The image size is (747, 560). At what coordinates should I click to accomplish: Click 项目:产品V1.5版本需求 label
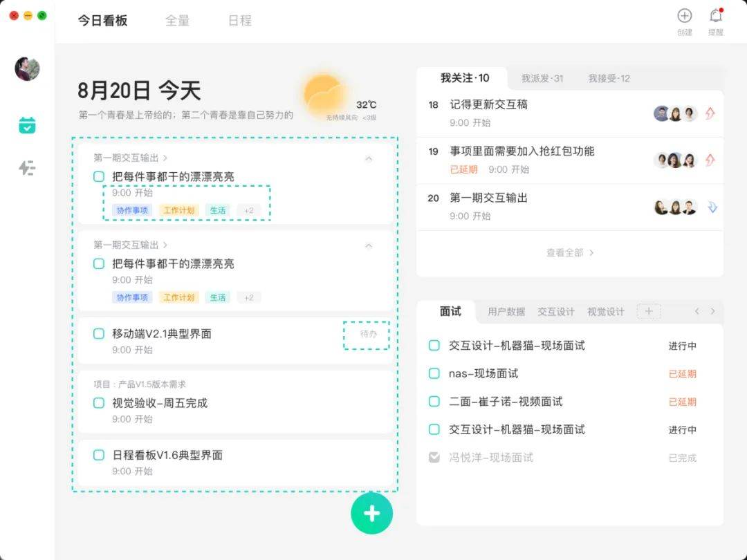[140, 384]
